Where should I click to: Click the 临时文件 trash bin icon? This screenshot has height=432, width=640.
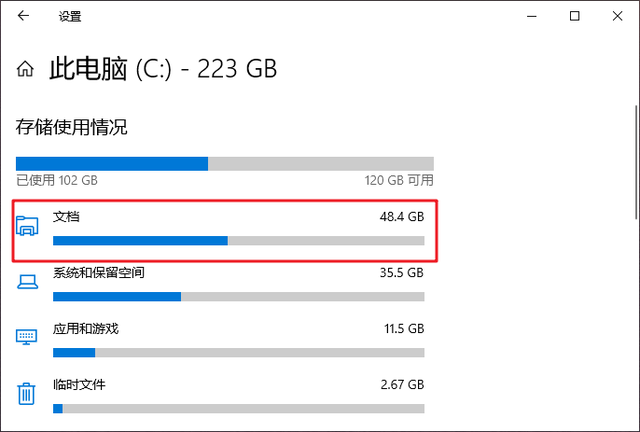click(x=28, y=394)
